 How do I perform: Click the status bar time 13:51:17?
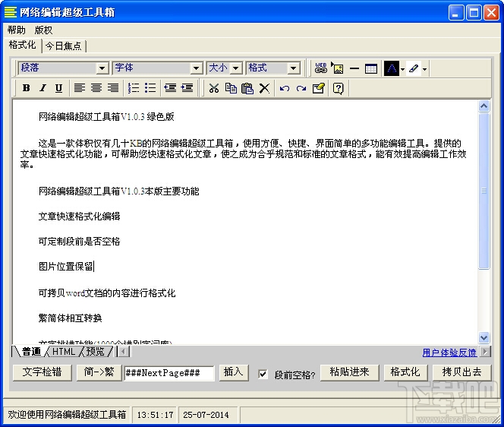coord(156,415)
